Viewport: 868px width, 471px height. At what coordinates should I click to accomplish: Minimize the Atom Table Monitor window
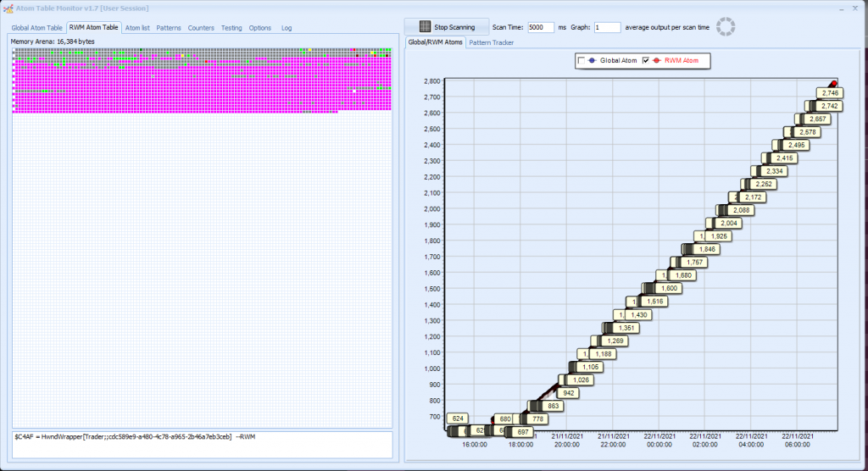pyautogui.click(x=842, y=8)
